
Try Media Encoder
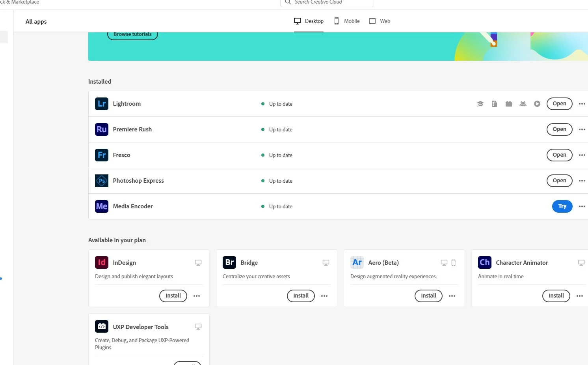[x=562, y=206]
